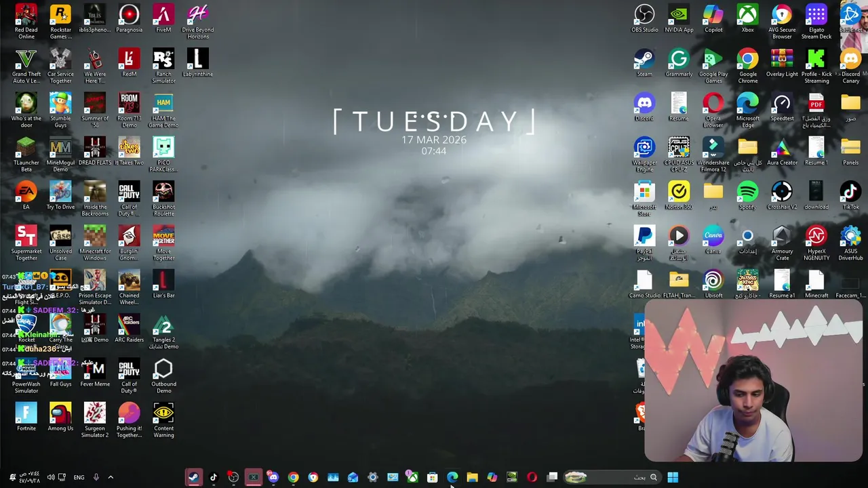Open Supermarket Together icon
The width and height of the screenshot is (868, 488).
[26, 243]
